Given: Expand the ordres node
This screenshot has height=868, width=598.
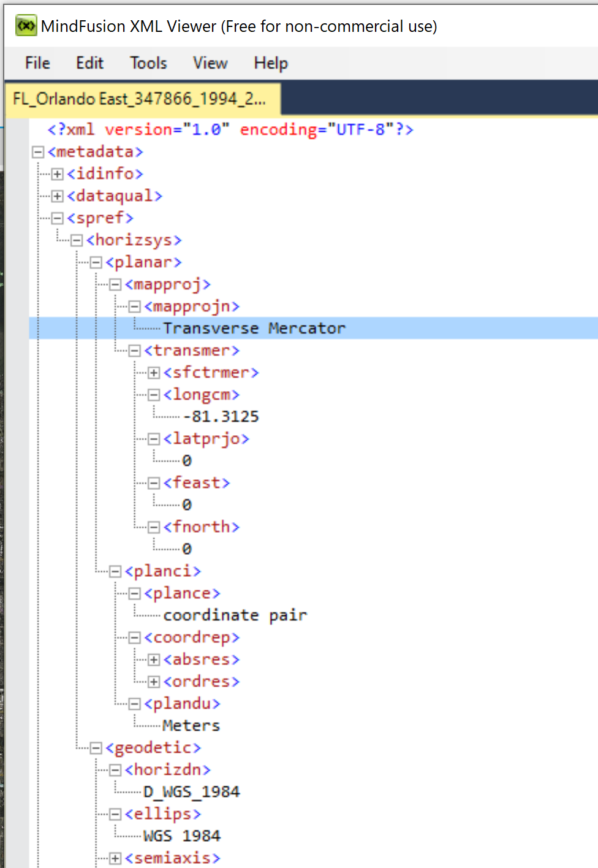Looking at the screenshot, I should pyautogui.click(x=153, y=682).
